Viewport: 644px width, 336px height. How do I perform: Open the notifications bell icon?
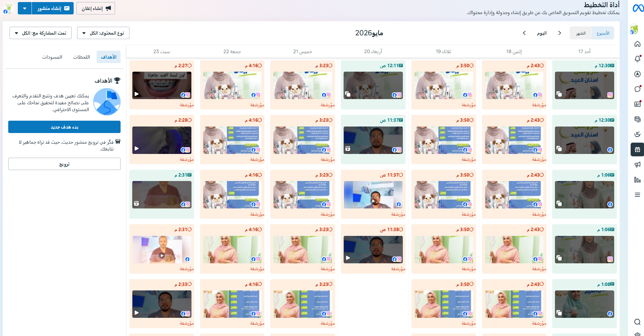(x=637, y=59)
